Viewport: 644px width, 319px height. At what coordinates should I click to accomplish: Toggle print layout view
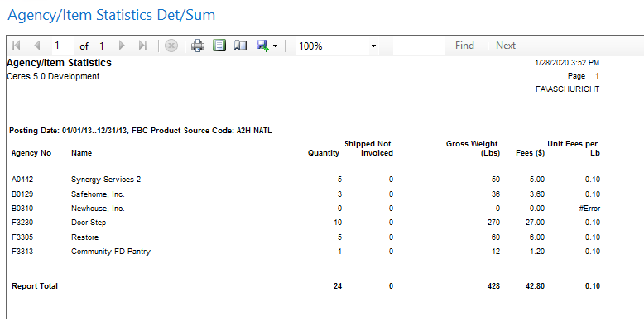pos(219,46)
